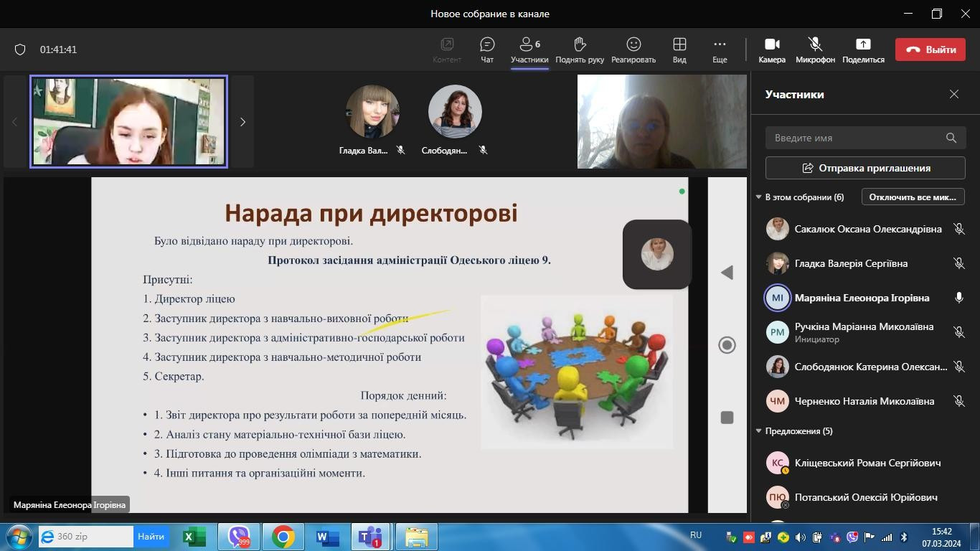Toggle the Camera on or off
Viewport: 980px width, 551px height.
coord(772,50)
